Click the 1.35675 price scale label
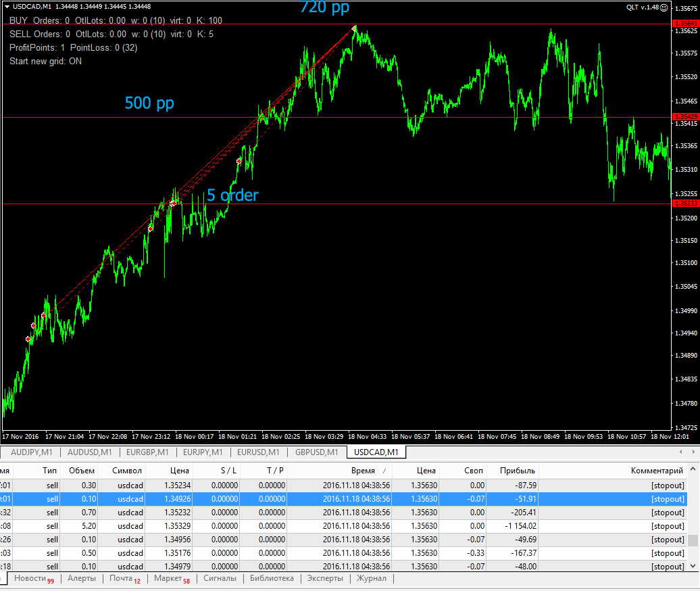This screenshot has width=700, height=591. 686,9
